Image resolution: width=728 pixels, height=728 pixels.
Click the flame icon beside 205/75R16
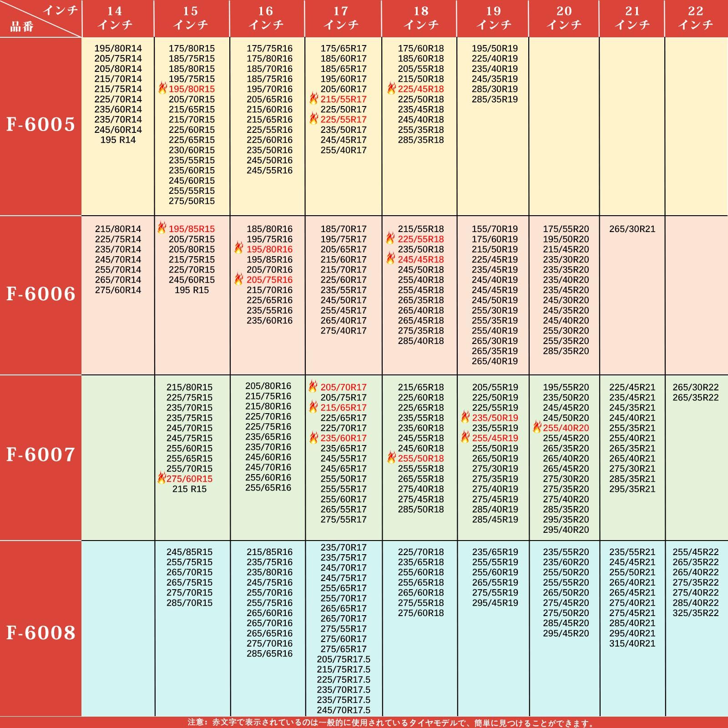point(239,279)
